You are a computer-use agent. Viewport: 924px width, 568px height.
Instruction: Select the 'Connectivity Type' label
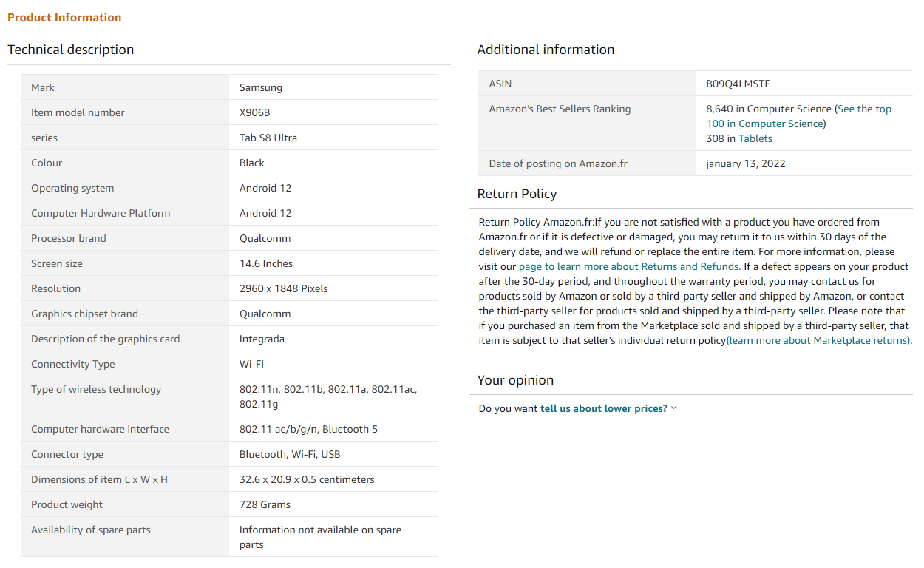(73, 364)
